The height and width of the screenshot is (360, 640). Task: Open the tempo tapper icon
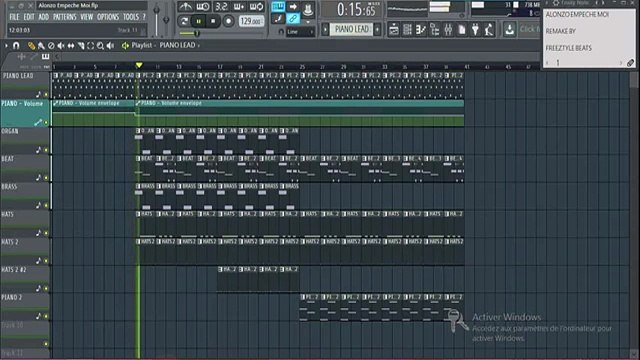(489, 29)
